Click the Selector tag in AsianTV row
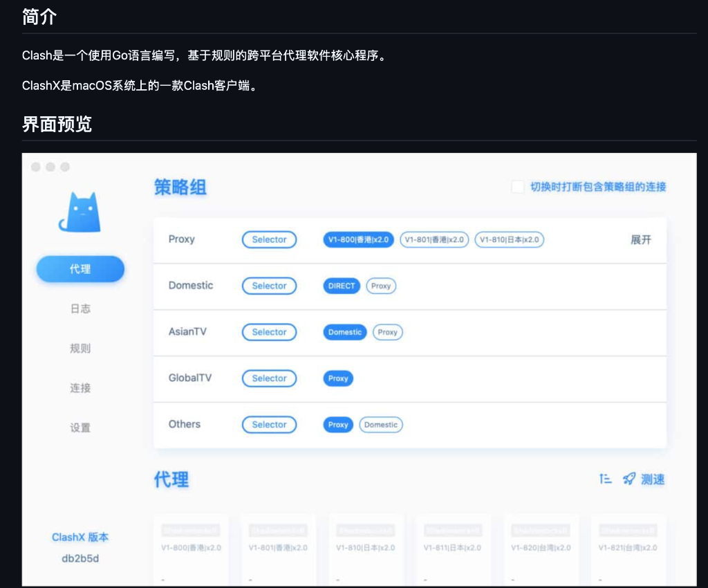 (x=269, y=332)
